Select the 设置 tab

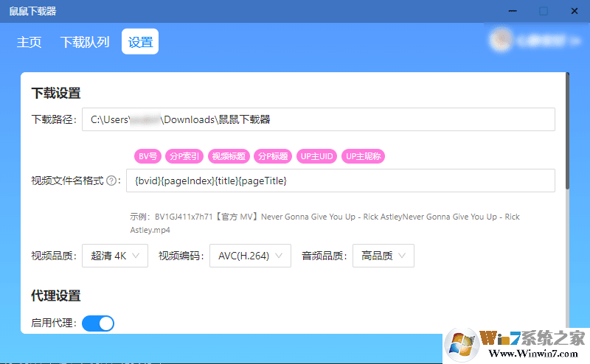140,42
